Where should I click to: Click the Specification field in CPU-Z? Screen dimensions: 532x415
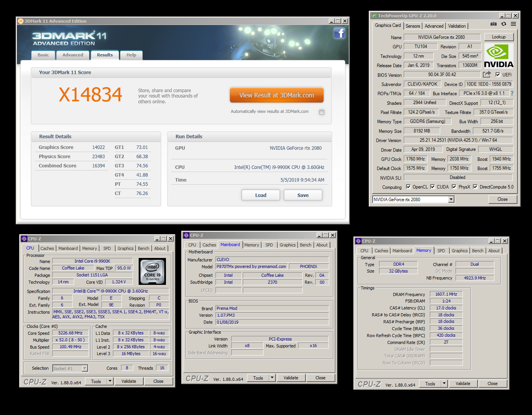click(111, 291)
